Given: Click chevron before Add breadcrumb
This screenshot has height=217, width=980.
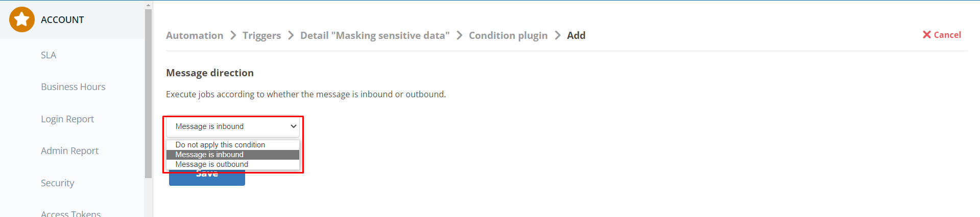Looking at the screenshot, I should coord(558,35).
